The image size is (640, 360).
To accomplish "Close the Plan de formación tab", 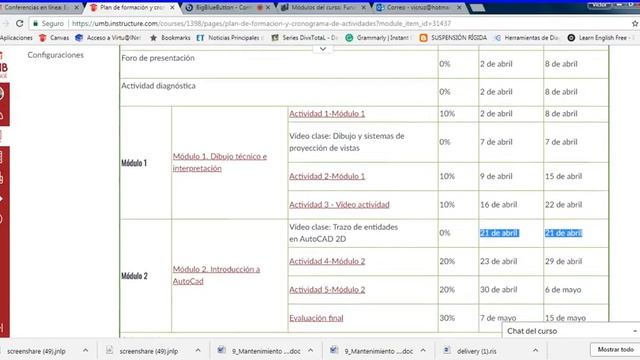I will click(x=172, y=7).
